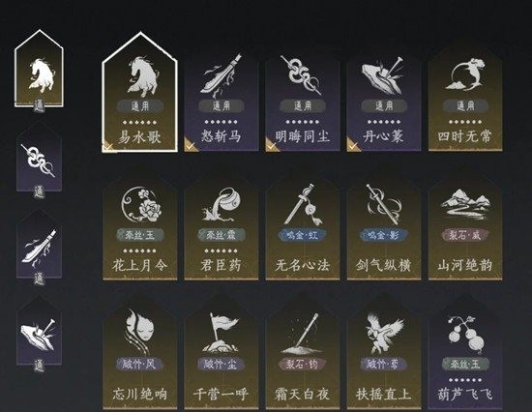Screen dimensions: 532x412
Task: Select the 扶摇直上 winged bird card
Action: pyautogui.click(x=384, y=355)
